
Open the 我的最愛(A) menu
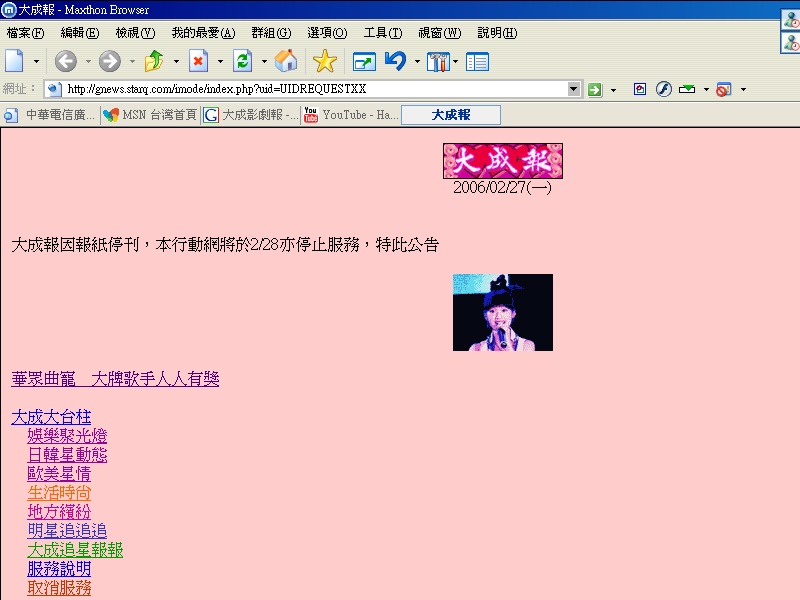click(204, 33)
